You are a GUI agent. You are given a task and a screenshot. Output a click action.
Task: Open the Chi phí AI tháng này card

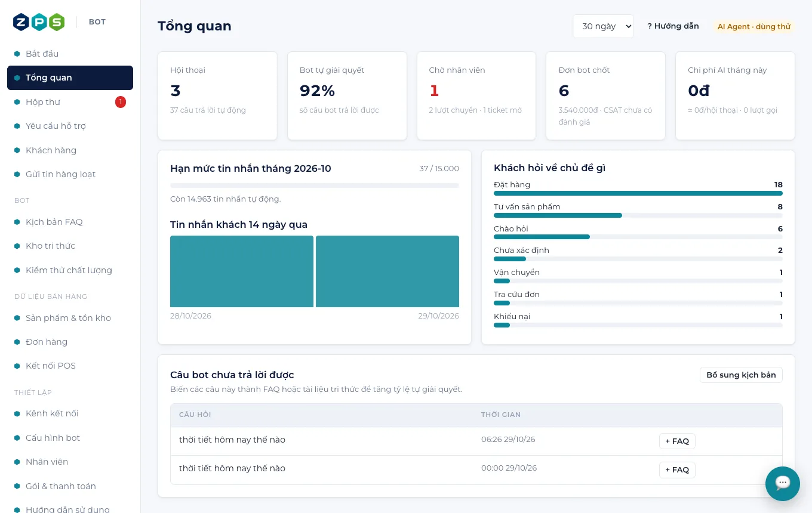(x=735, y=96)
